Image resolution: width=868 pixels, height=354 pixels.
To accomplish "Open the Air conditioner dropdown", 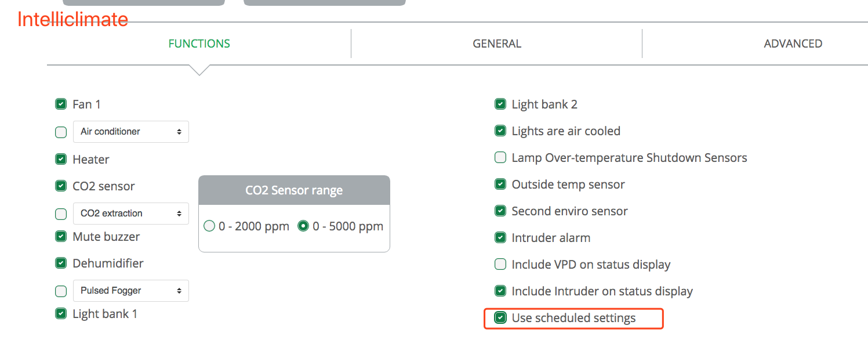I will [x=130, y=132].
